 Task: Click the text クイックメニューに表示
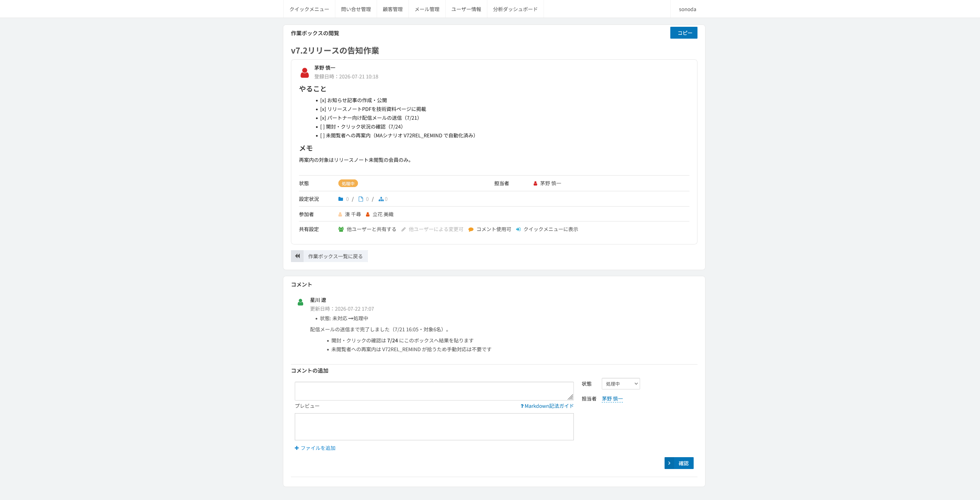[551, 230]
